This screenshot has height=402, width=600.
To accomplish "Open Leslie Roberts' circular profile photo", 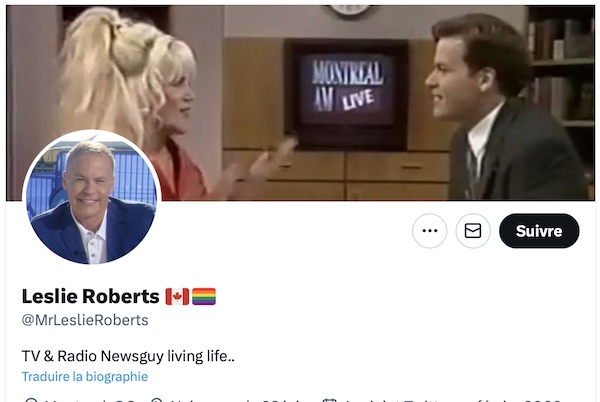I will (x=92, y=198).
